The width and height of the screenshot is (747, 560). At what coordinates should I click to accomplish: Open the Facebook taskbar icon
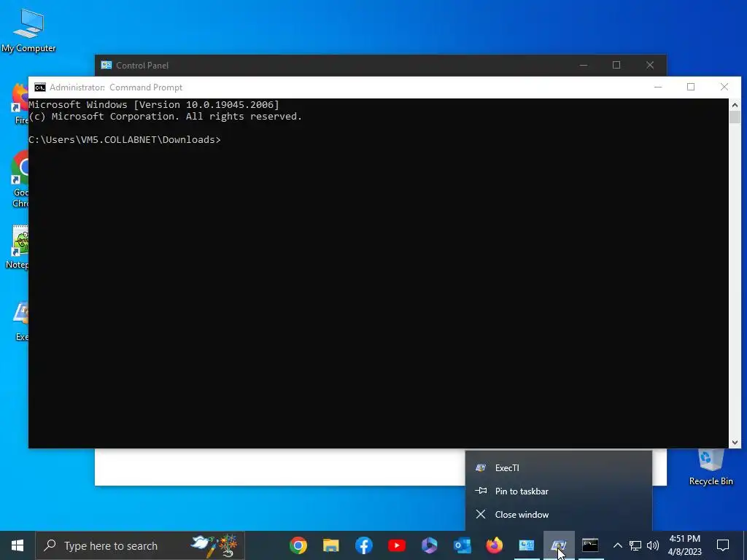363,545
